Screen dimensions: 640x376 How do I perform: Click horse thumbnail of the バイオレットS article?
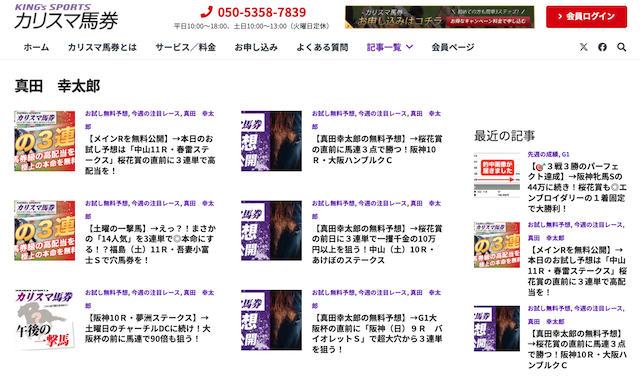[x=271, y=320]
